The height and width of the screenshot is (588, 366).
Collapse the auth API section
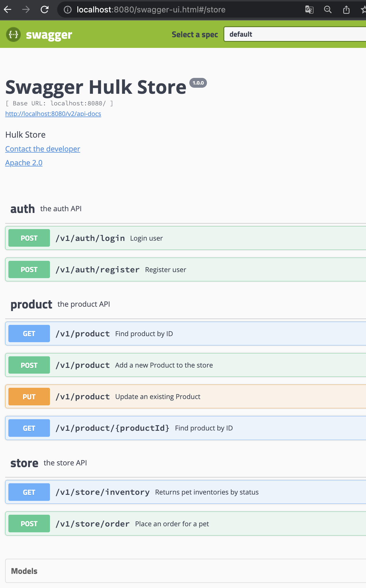(x=23, y=209)
